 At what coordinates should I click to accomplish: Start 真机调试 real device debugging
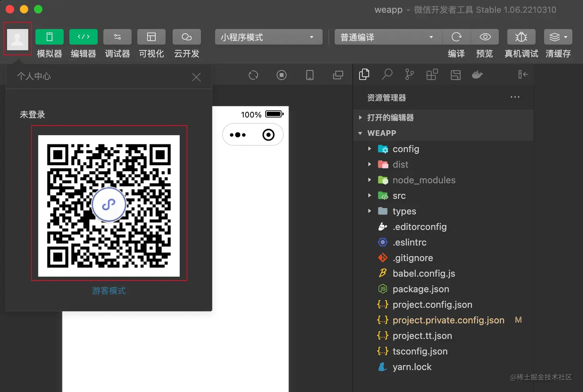(x=521, y=37)
